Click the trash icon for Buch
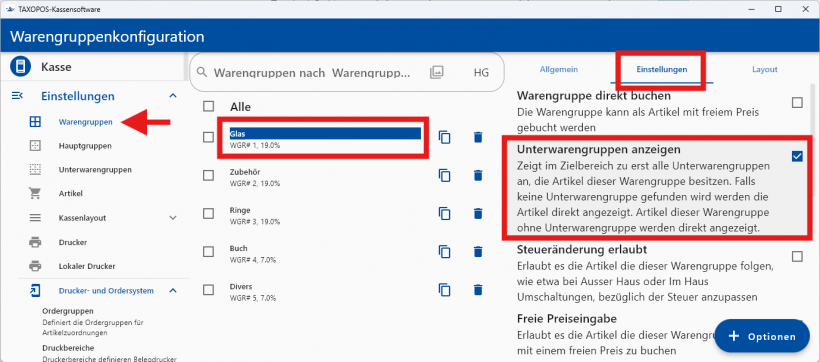820x362 pixels. pyautogui.click(x=477, y=252)
